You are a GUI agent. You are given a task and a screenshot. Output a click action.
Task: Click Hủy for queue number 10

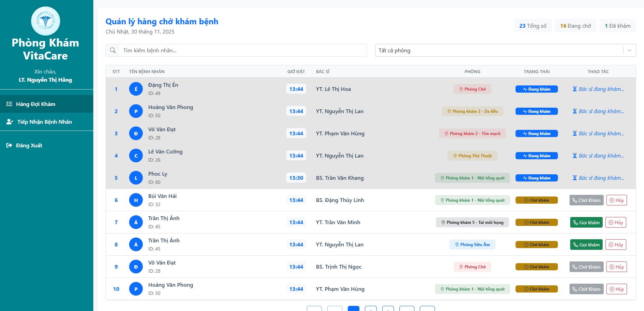tap(616, 289)
